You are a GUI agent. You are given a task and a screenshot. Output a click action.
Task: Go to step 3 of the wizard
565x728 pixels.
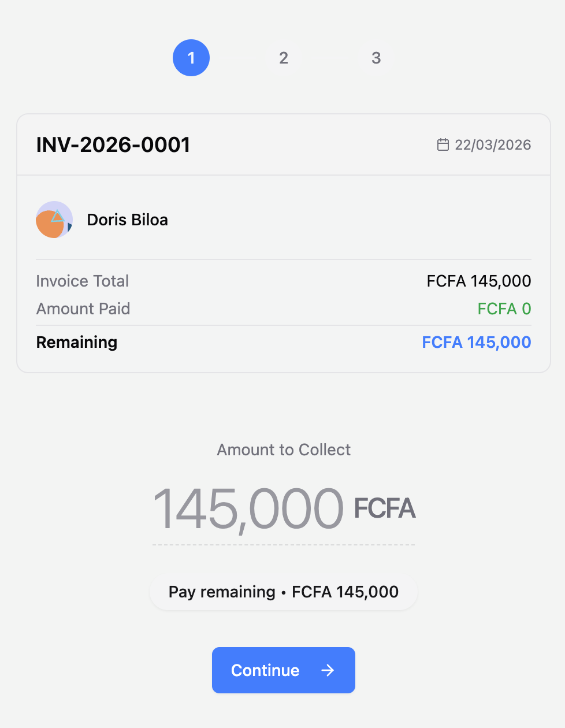pos(376,58)
